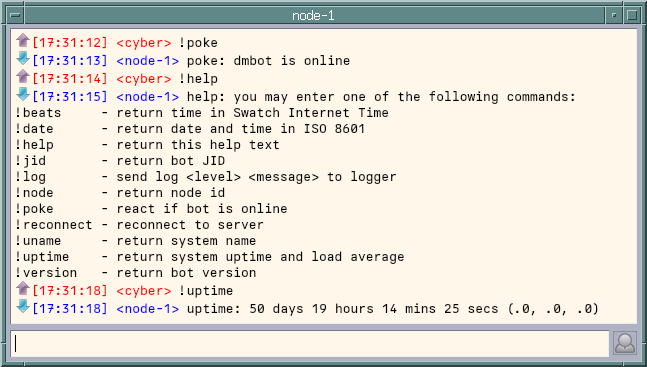Select the timestamp [17:31:14]
Screen dimensions: 647x367
pos(70,79)
